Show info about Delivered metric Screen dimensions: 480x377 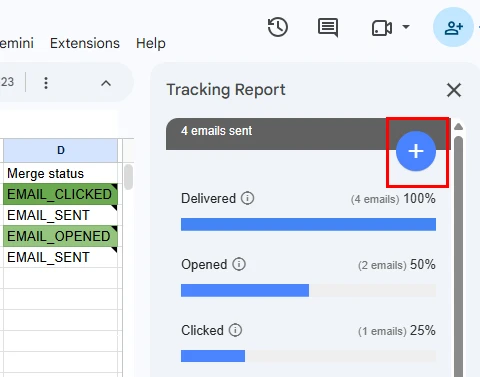tap(247, 198)
